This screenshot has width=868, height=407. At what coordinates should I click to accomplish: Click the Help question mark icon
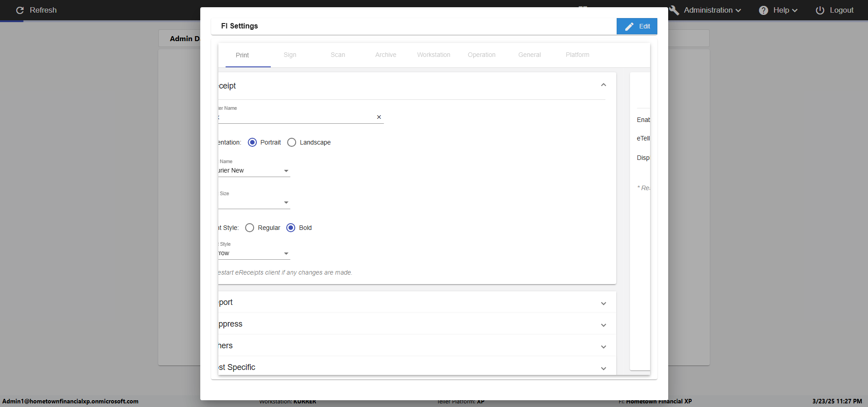[763, 10]
